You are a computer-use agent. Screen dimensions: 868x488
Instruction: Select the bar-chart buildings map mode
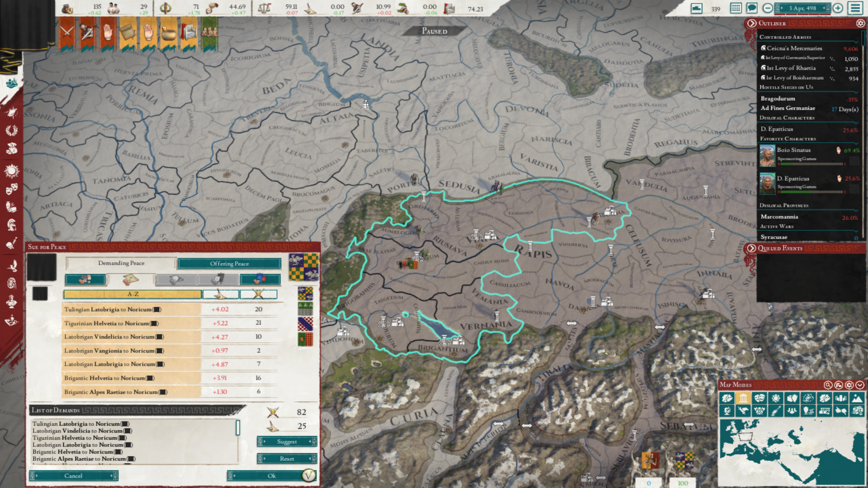click(x=841, y=398)
